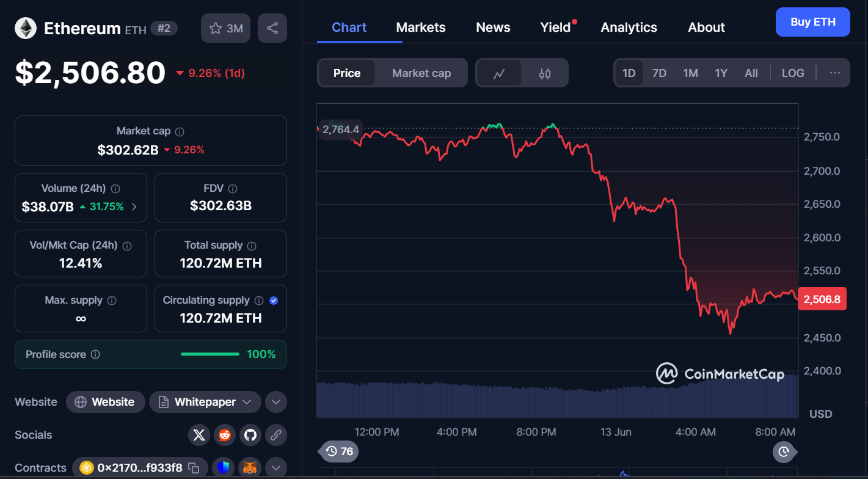The width and height of the screenshot is (868, 479).
Task: Open the Website link button
Action: (106, 402)
